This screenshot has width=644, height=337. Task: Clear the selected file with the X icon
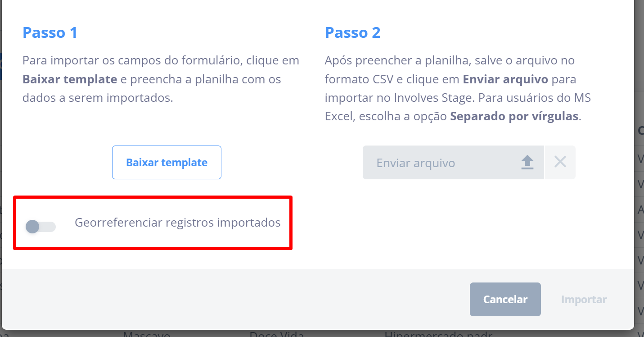click(560, 162)
